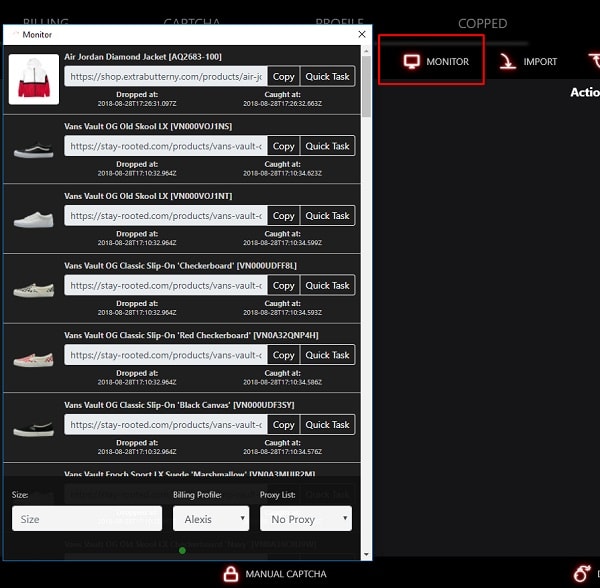Image resolution: width=600 pixels, height=588 pixels.
Task: Open the Proxy List dropdown showing No Proxy
Action: [306, 519]
